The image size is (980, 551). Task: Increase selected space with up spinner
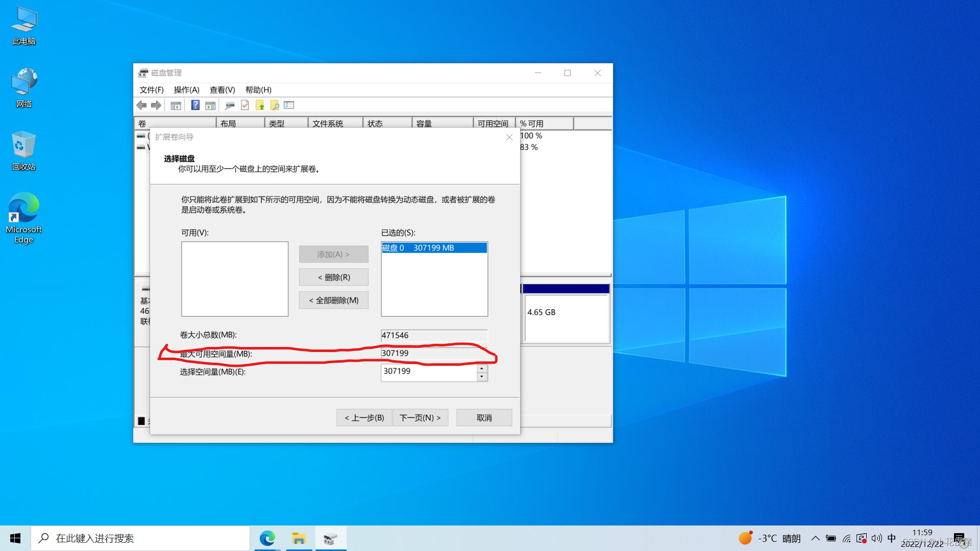coord(482,368)
